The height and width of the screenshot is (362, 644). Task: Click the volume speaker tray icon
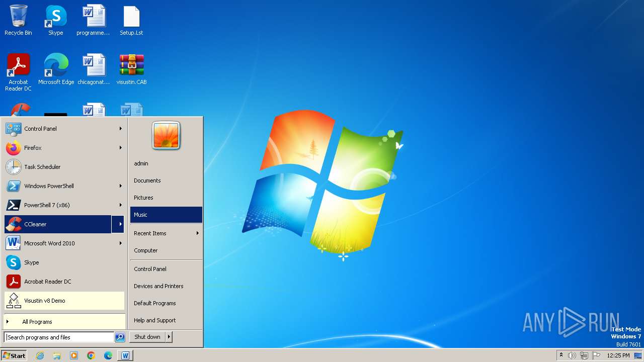[572, 355]
